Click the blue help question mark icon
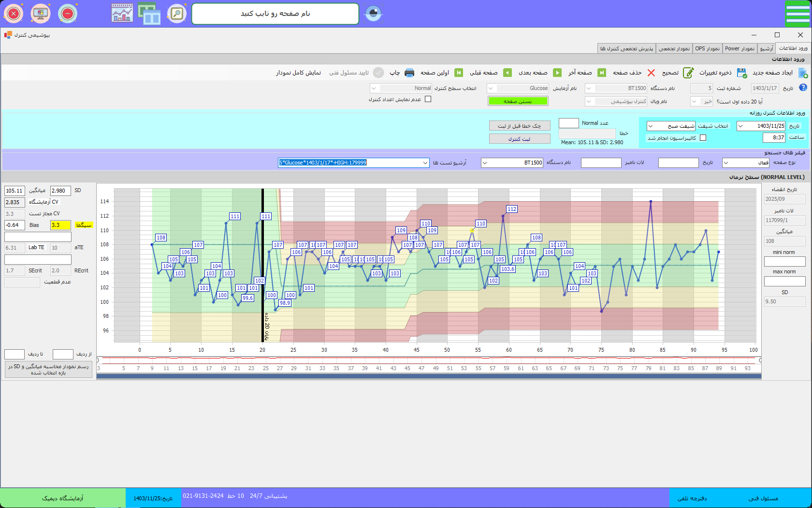Viewport: 812px width, 508px height. point(803,88)
